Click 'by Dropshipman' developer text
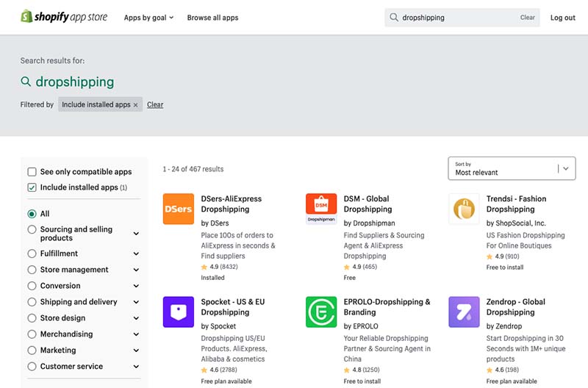The height and width of the screenshot is (388, 588). click(x=370, y=223)
